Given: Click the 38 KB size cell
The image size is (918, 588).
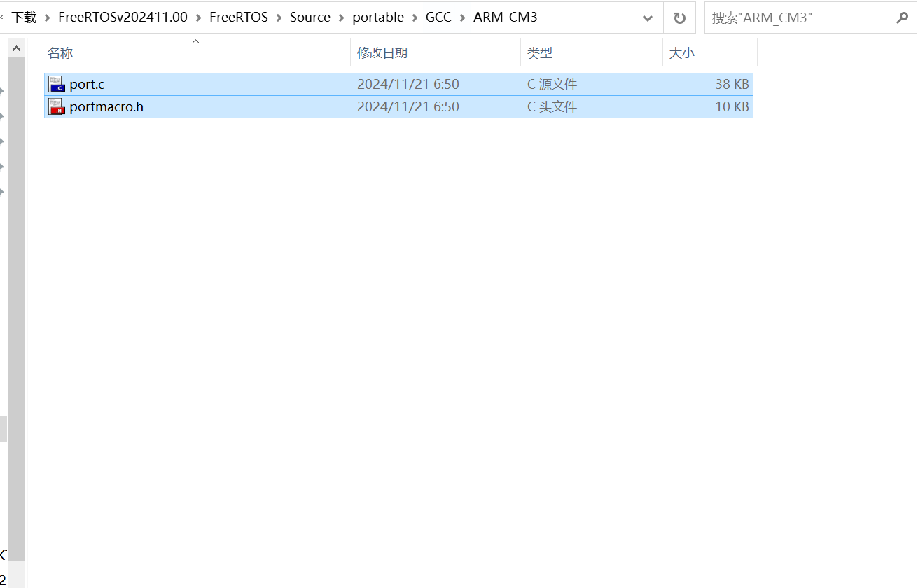Looking at the screenshot, I should pos(732,84).
